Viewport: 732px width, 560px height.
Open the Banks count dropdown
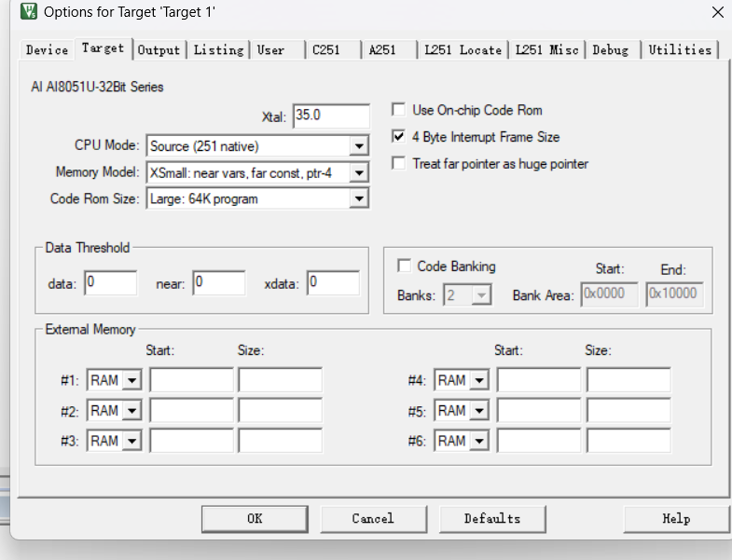click(x=481, y=295)
